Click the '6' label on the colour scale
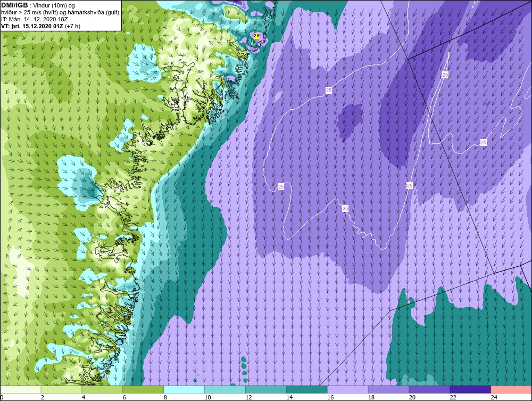The height and width of the screenshot is (401, 532). point(124,397)
